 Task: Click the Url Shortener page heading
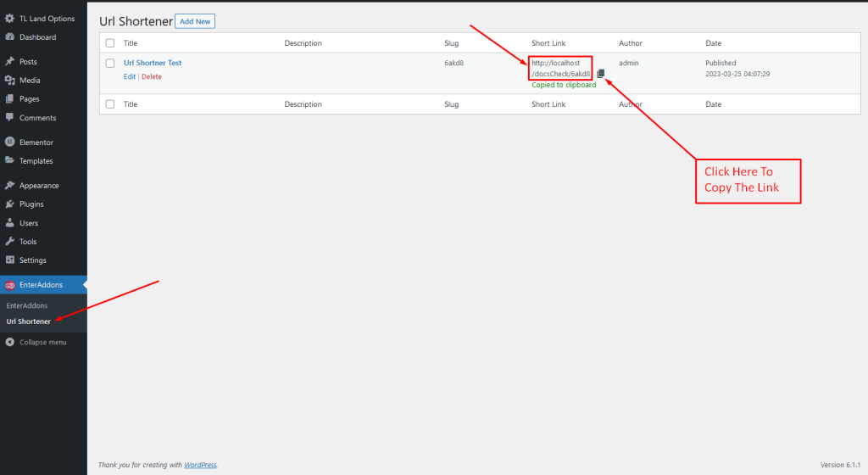pyautogui.click(x=136, y=21)
